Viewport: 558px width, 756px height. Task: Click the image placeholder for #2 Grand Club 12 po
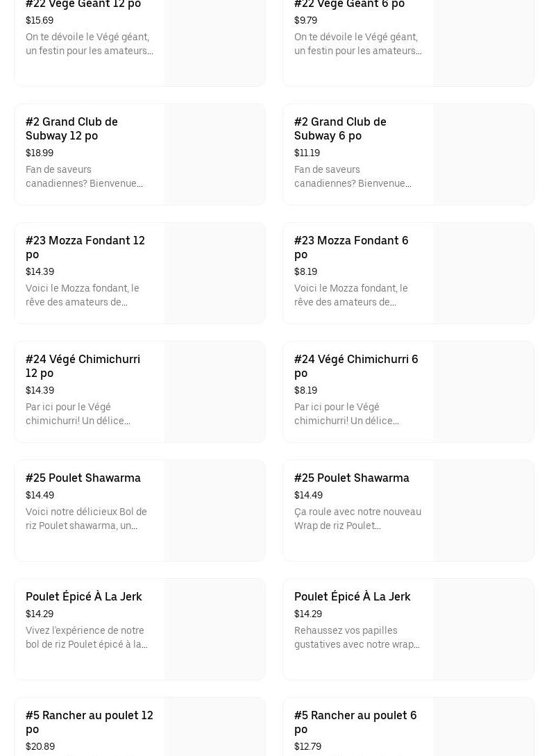pyautogui.click(x=215, y=154)
